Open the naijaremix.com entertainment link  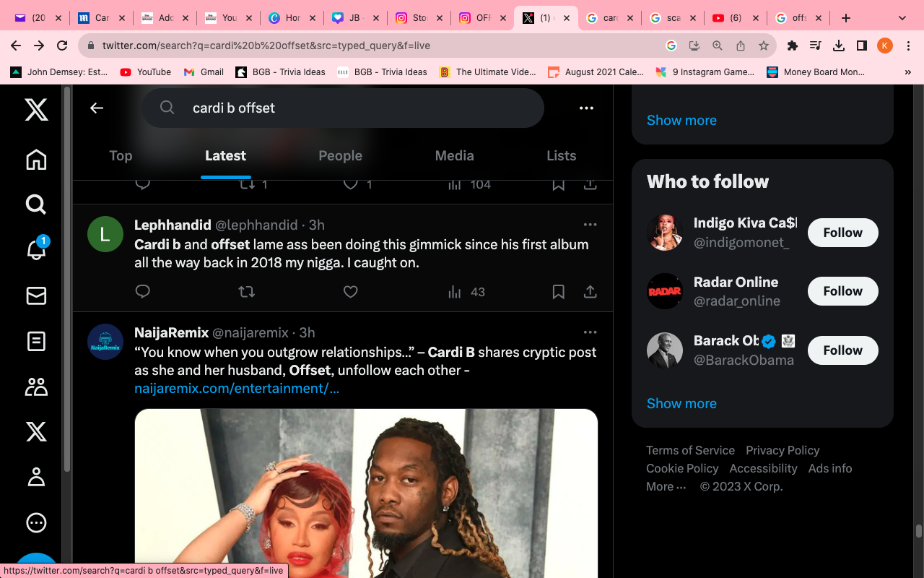click(x=237, y=388)
